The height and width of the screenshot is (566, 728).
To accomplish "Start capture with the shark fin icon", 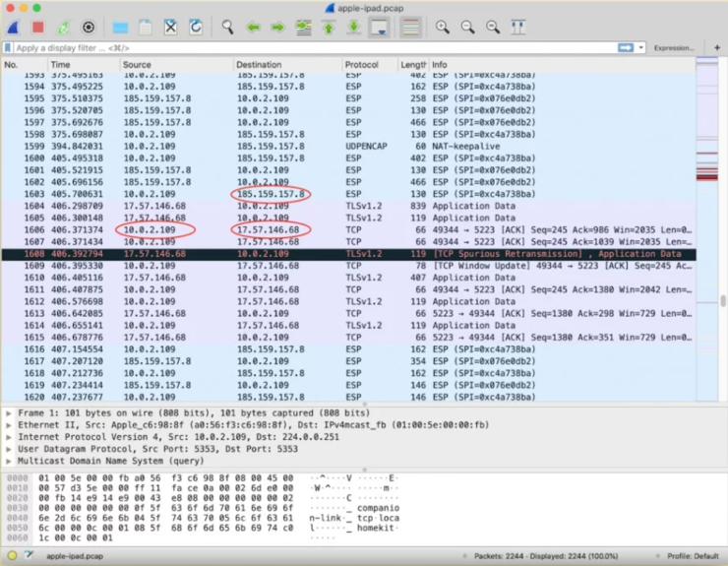I will click(14, 27).
